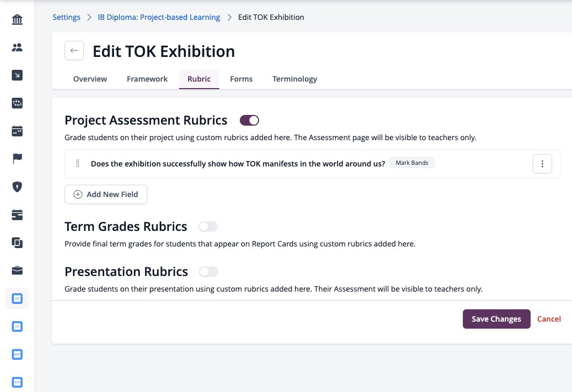Open the Terminology tab

(295, 79)
